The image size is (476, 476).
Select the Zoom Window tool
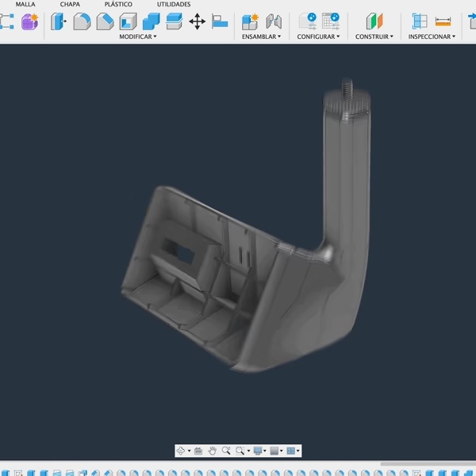tap(240, 451)
